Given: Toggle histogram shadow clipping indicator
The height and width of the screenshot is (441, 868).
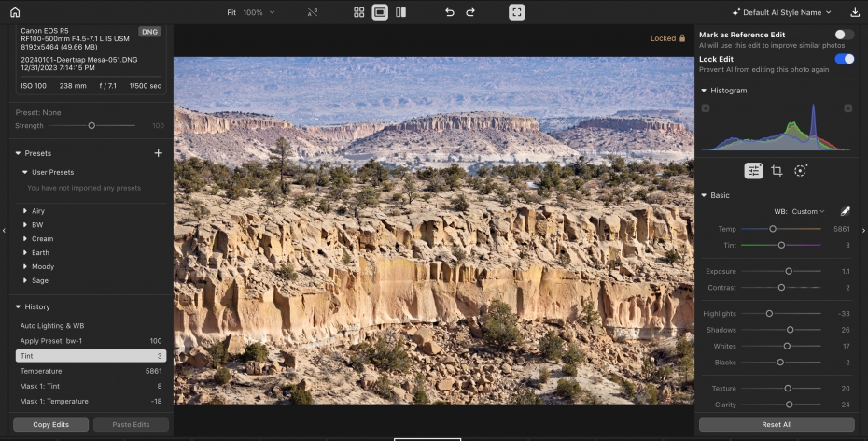Looking at the screenshot, I should (706, 108).
